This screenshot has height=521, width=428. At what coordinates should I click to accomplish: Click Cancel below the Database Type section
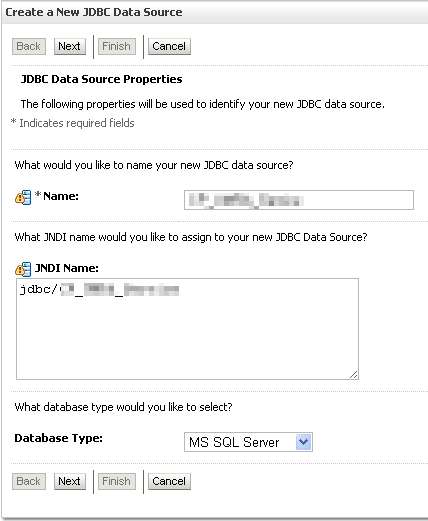tap(169, 481)
